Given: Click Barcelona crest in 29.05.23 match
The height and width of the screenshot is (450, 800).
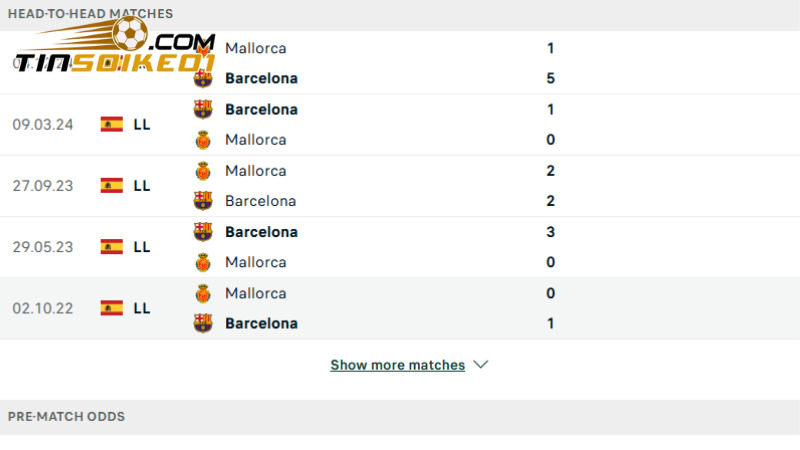Looking at the screenshot, I should pyautogui.click(x=203, y=232).
